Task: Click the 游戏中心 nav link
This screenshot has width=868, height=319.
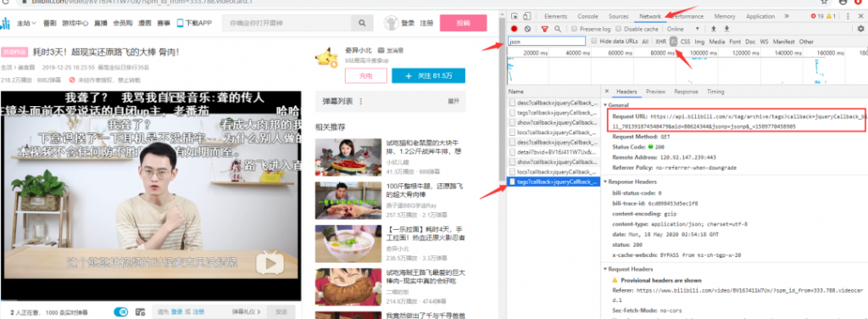Action: (x=75, y=23)
